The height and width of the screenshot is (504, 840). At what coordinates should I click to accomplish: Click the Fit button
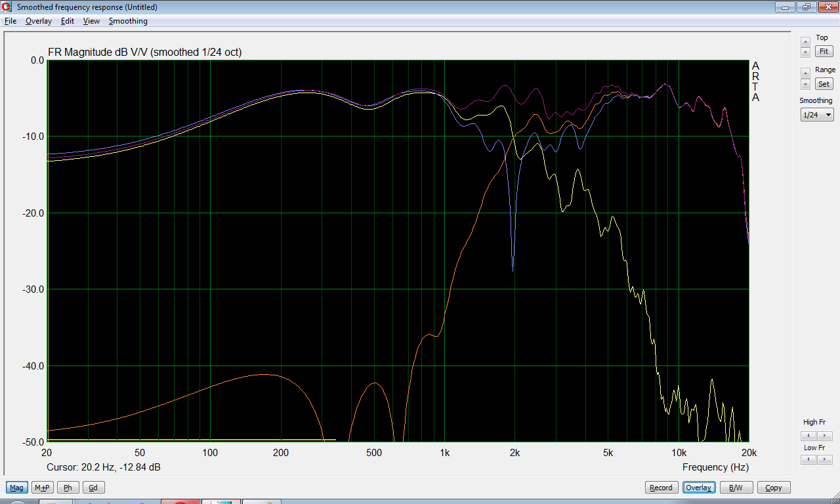click(x=824, y=51)
